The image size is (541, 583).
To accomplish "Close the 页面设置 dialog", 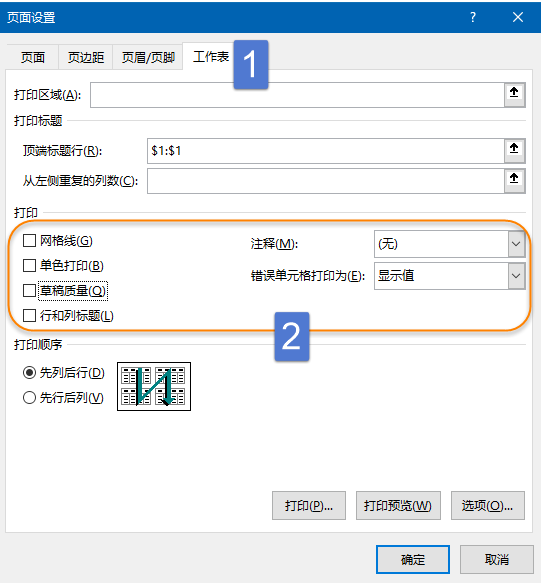I will [x=518, y=17].
